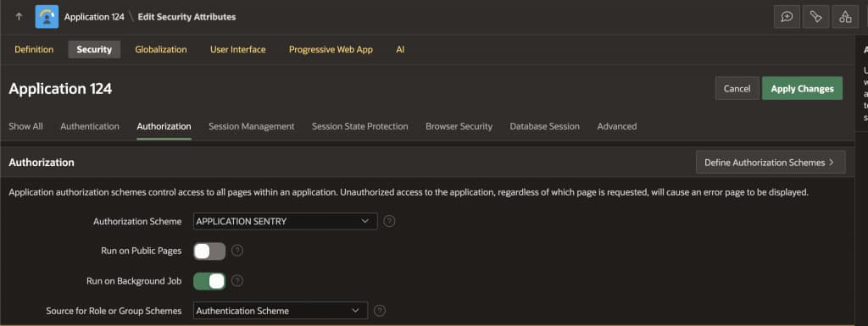
Task: Open help for Authorization Scheme
Action: tap(389, 221)
